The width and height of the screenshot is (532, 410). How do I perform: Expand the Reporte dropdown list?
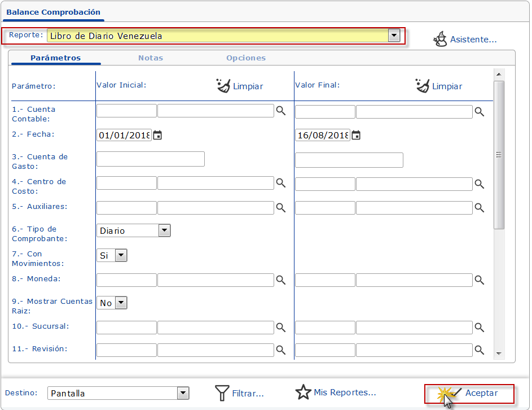click(x=394, y=36)
